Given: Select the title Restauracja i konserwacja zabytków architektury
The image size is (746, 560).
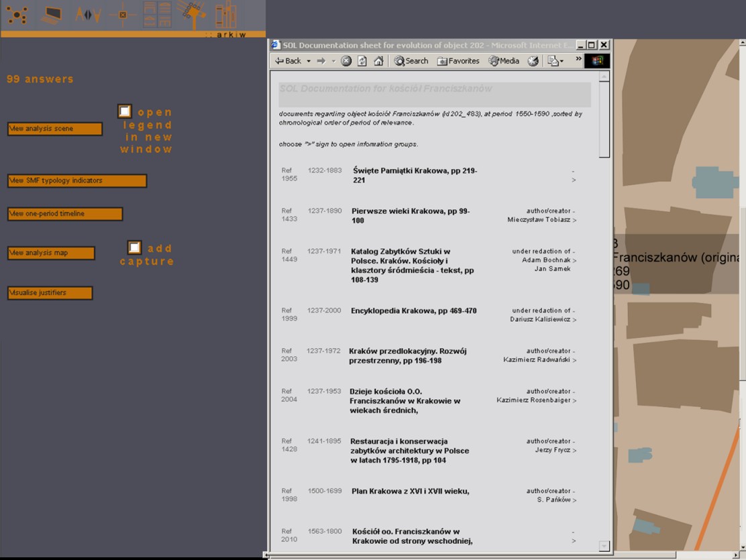Looking at the screenshot, I should pyautogui.click(x=410, y=451).
